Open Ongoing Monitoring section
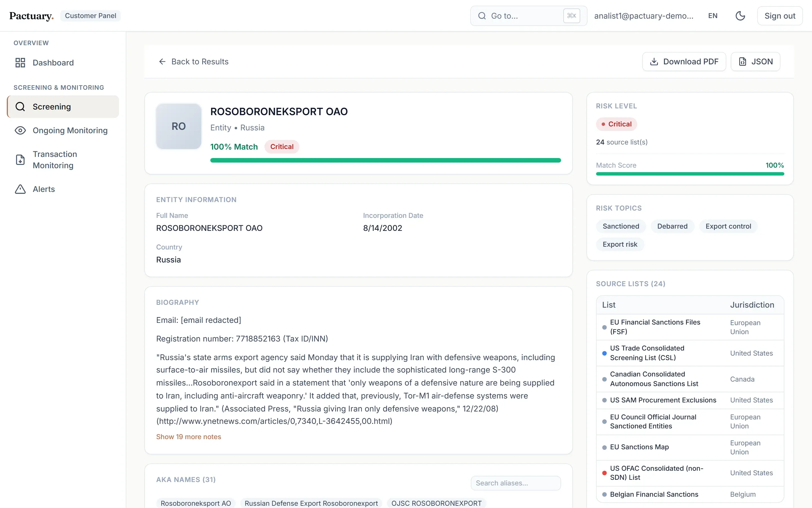Image resolution: width=812 pixels, height=508 pixels. (63, 130)
